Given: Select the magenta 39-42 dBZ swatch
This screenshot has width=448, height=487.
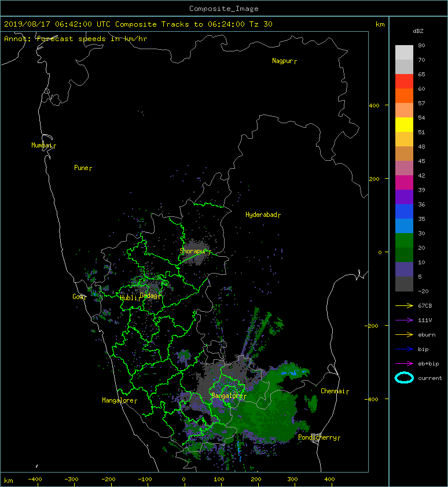Looking at the screenshot, I should coord(404,183).
